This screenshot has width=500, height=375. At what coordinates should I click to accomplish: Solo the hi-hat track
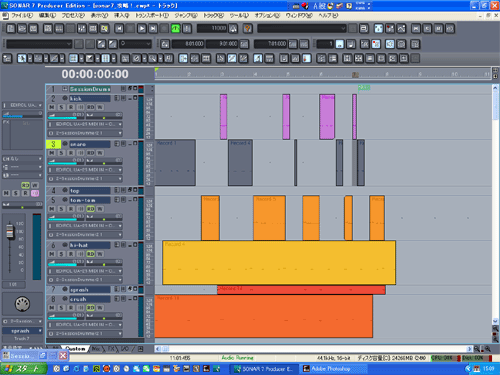click(61, 254)
